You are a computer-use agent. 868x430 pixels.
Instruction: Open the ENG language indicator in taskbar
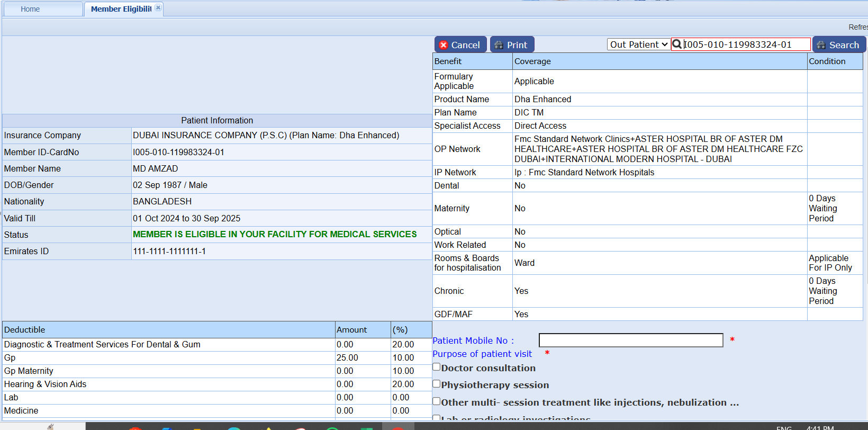click(784, 427)
